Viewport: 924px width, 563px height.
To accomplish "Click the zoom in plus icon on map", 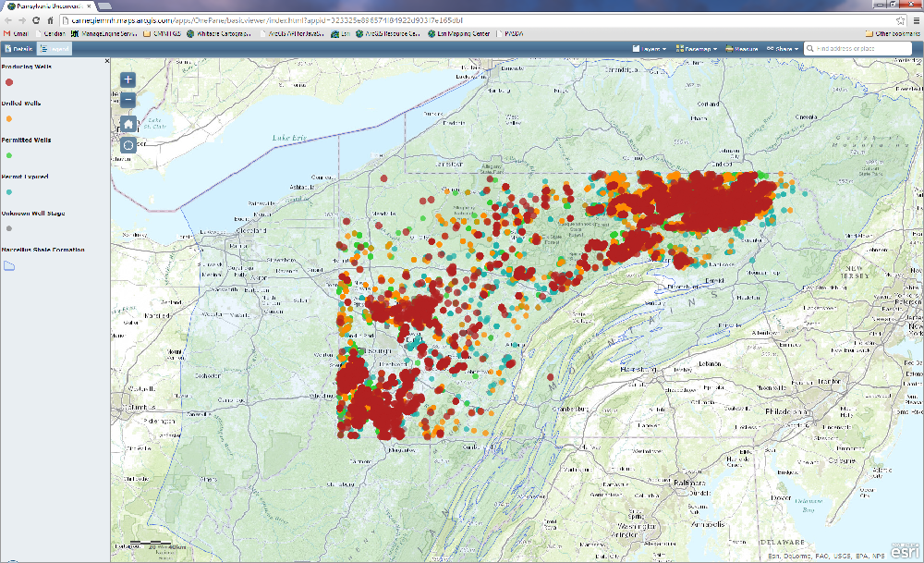I will [127, 80].
